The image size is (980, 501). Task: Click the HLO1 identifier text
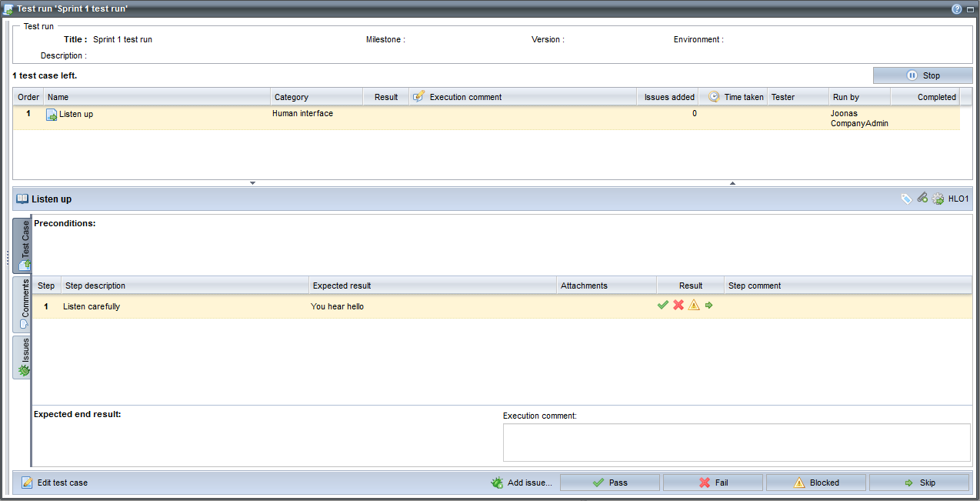click(958, 199)
